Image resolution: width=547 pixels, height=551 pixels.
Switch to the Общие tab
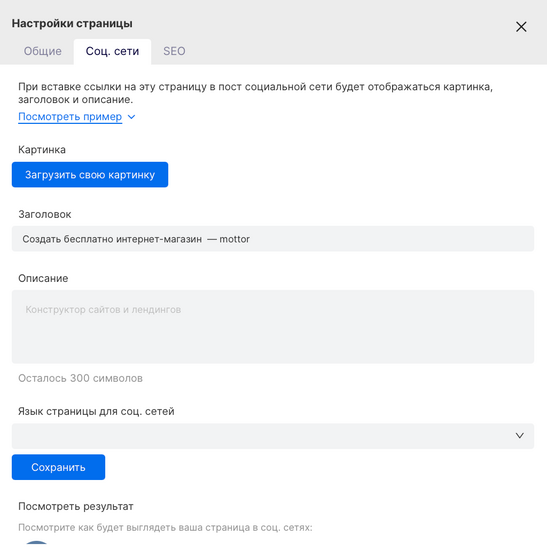click(43, 51)
